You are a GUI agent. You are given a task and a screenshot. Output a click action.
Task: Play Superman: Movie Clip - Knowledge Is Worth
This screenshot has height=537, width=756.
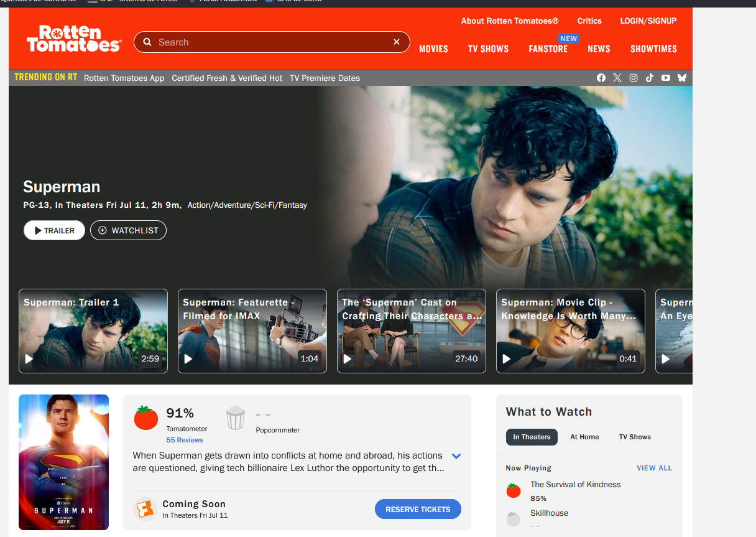571,331
